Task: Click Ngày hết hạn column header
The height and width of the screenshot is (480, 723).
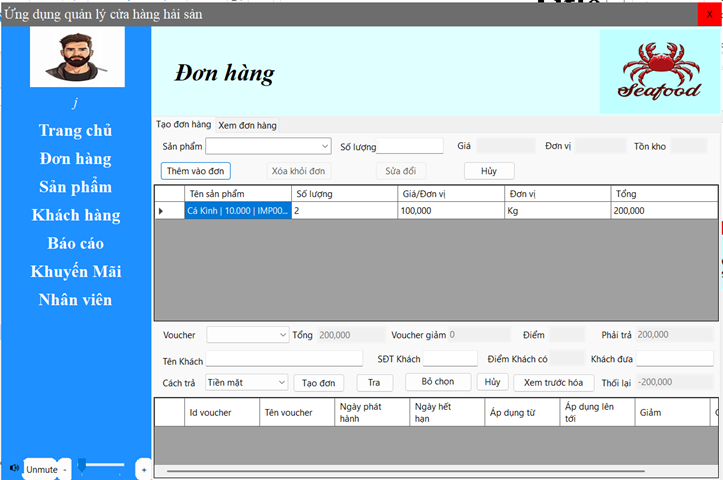Action: [x=447, y=413]
